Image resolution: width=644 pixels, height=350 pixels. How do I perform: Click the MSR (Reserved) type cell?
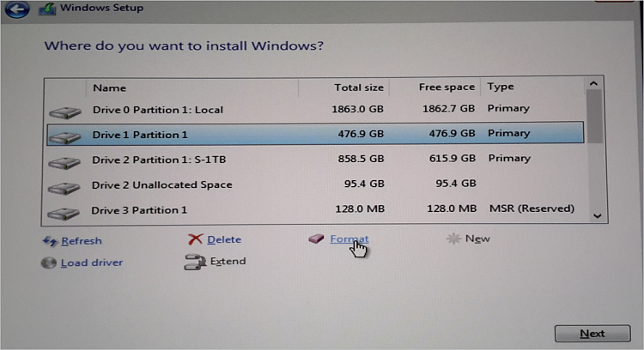[x=532, y=208]
